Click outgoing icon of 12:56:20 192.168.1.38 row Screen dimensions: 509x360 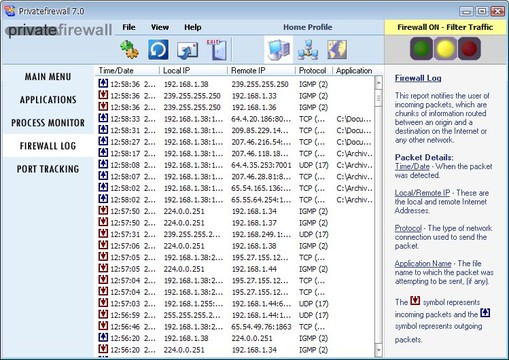pyautogui.click(x=103, y=337)
